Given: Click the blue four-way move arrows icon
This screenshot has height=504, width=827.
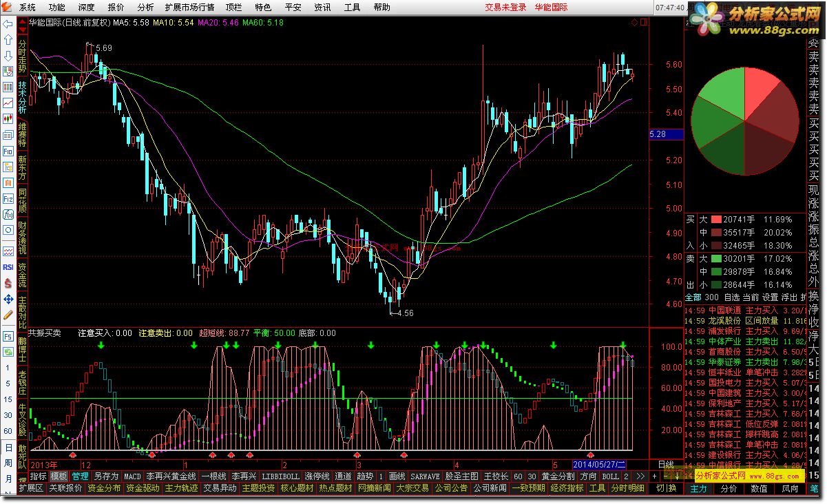Looking at the screenshot, I should 8,299.
